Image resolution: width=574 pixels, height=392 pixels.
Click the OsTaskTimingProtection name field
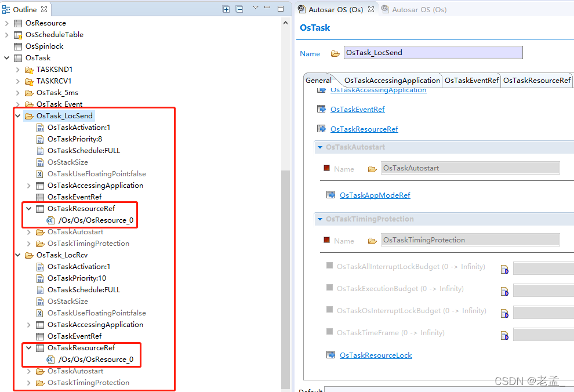click(x=470, y=239)
